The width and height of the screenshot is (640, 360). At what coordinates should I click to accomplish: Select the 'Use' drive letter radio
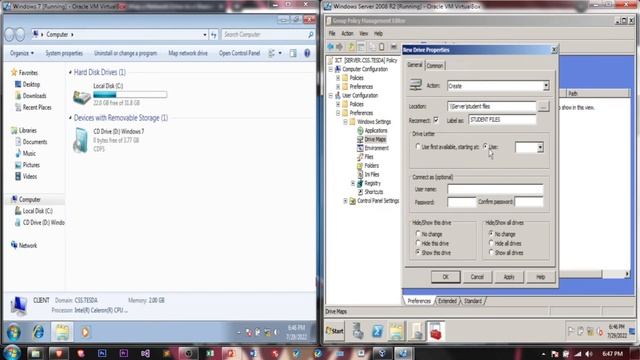485,146
